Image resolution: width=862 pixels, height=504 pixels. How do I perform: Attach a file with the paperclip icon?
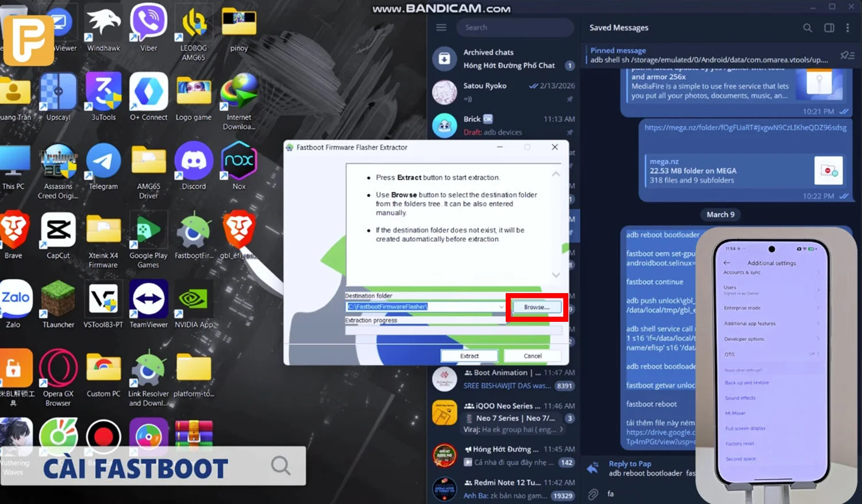[x=592, y=493]
